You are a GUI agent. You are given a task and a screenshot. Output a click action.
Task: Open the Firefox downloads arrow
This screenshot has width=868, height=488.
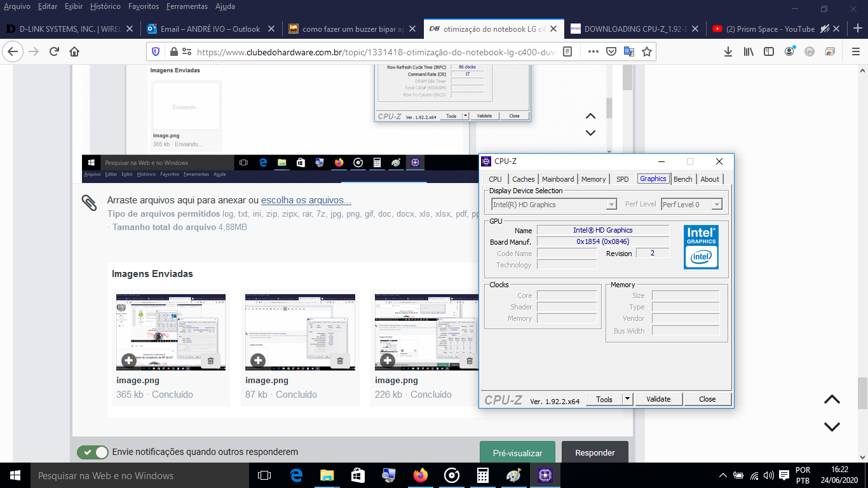[728, 51]
